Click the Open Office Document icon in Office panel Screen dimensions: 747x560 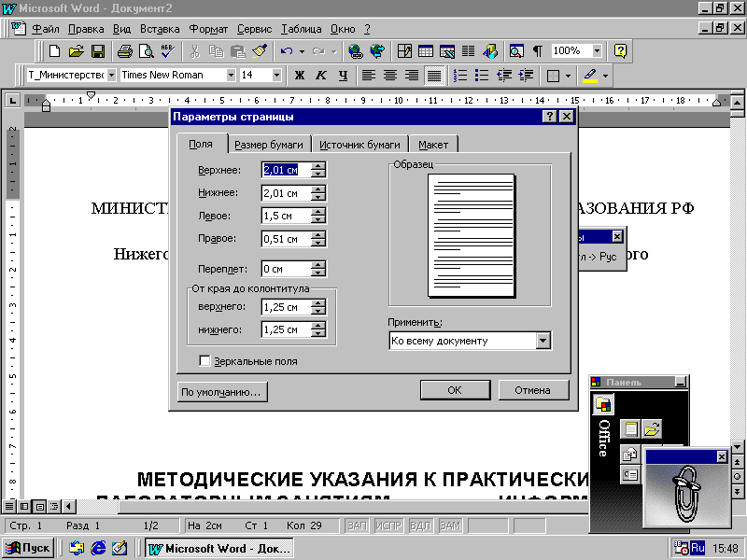pos(652,429)
